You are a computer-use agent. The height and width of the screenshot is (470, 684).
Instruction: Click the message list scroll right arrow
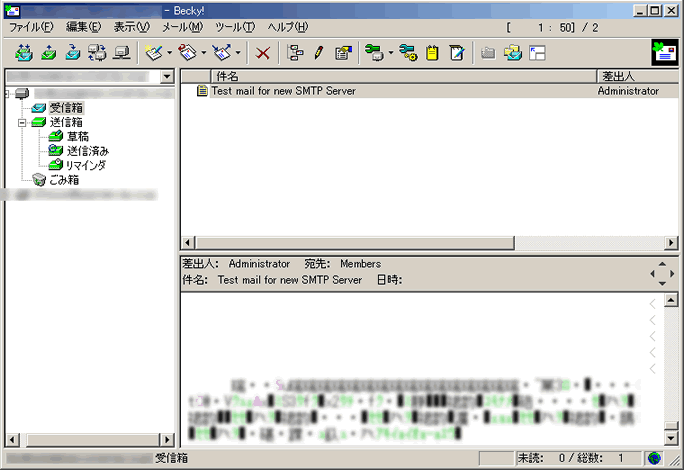[671, 243]
